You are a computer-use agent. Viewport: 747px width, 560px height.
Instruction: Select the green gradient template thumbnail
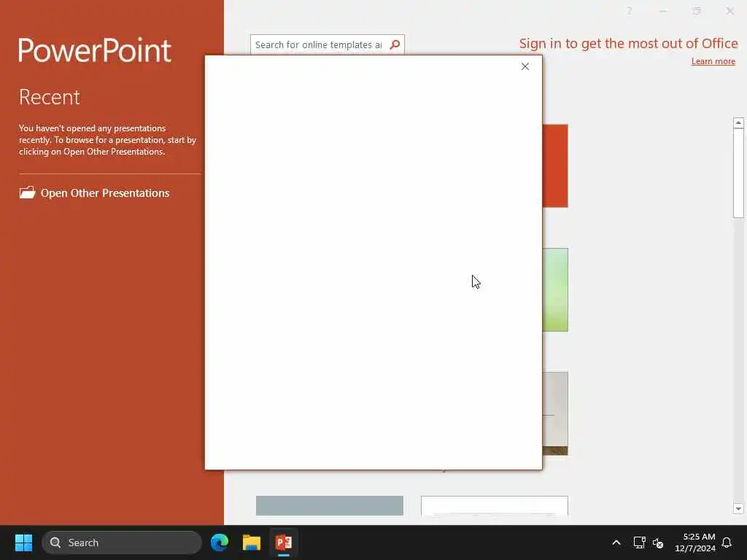555,289
